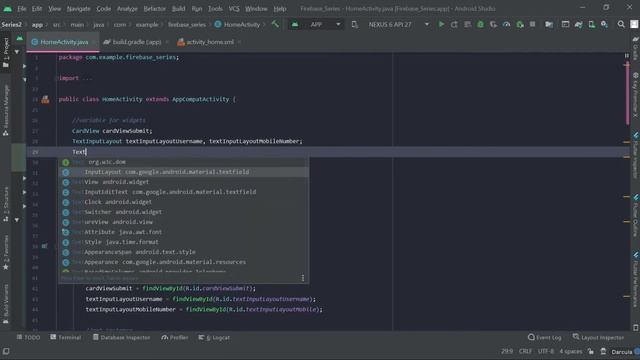Image resolution: width=640 pixels, height=360 pixels.
Task: Open the AVD Manager phone icon
Action: tap(591, 24)
